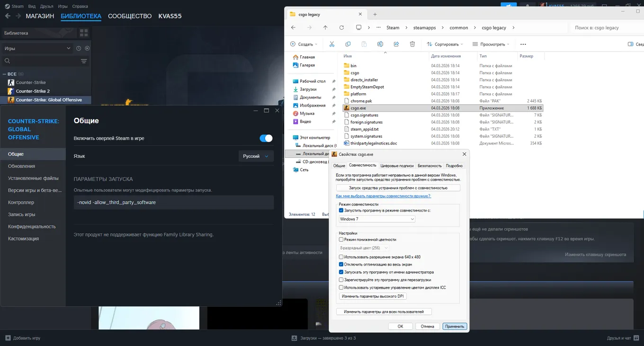Uncheck run in compatibility mode checkbox

click(341, 210)
